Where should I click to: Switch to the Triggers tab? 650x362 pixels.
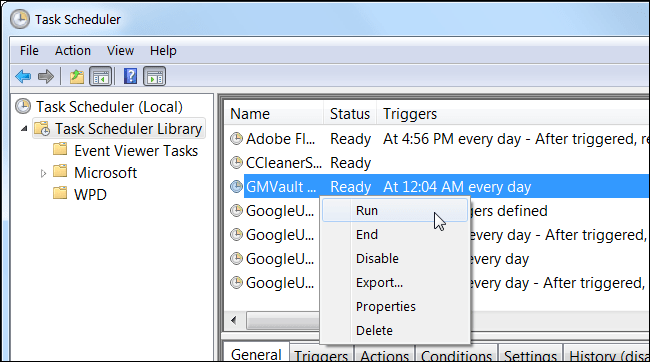pos(321,354)
